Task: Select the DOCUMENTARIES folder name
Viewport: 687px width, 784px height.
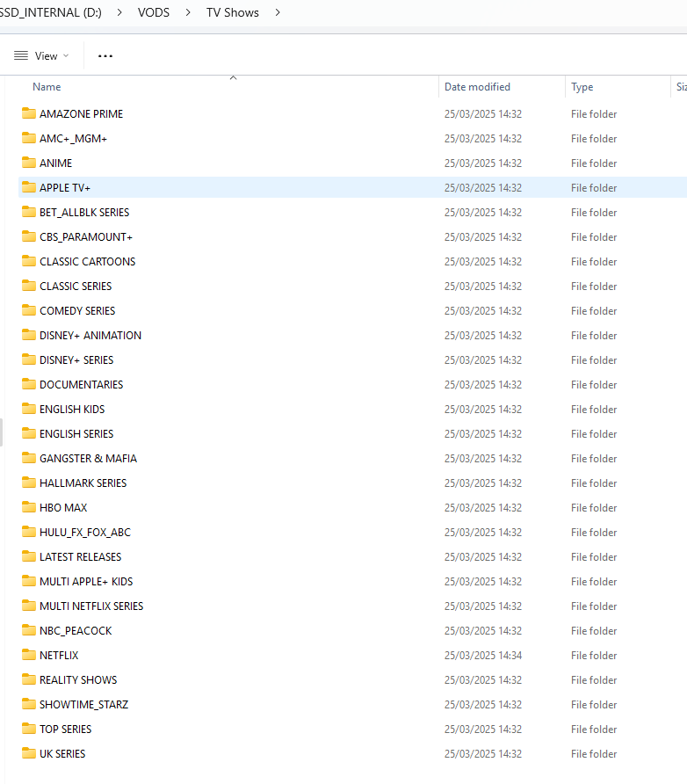Action: point(82,384)
